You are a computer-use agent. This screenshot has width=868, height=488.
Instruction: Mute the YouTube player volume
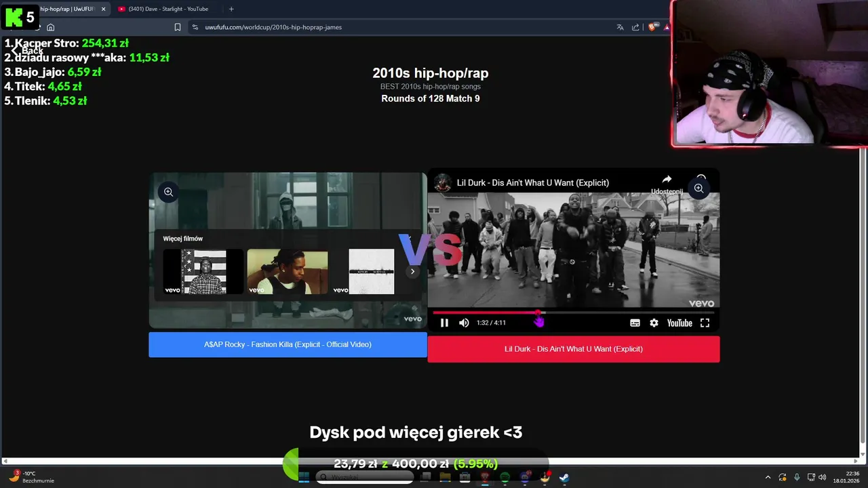pyautogui.click(x=464, y=323)
